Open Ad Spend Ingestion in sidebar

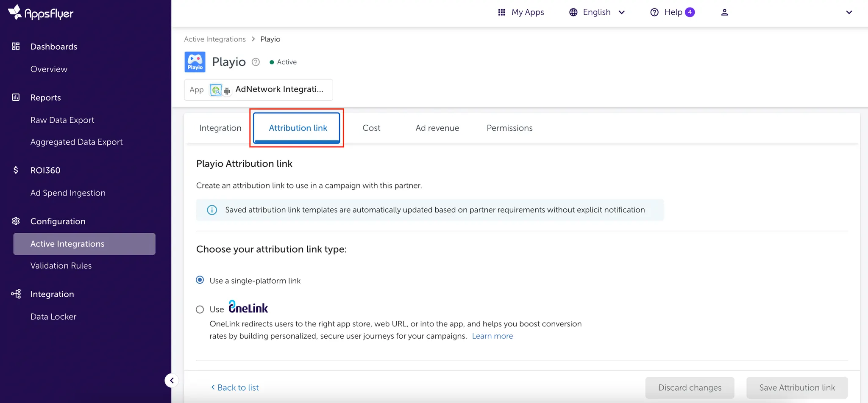click(x=68, y=193)
